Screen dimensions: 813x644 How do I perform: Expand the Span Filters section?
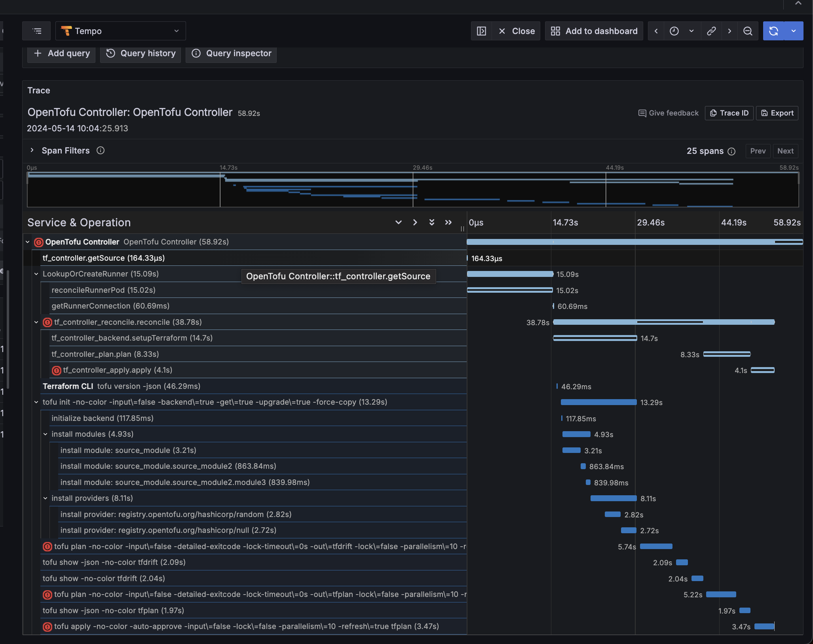pos(32,150)
